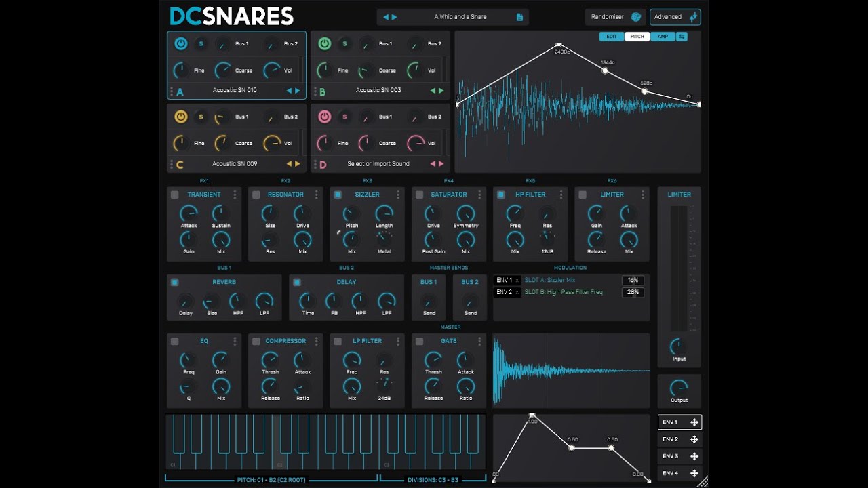Select the ENV 3 envelope
868x488 pixels.
point(679,456)
